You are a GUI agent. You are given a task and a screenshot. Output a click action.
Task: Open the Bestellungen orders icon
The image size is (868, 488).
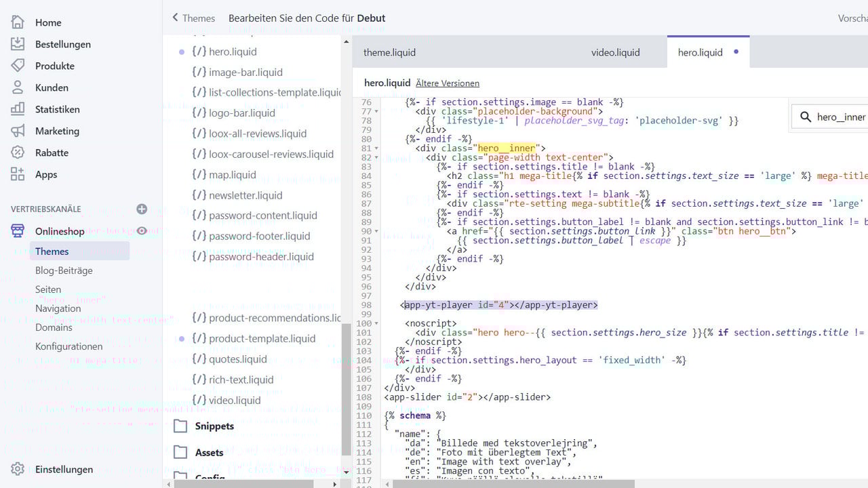(18, 44)
